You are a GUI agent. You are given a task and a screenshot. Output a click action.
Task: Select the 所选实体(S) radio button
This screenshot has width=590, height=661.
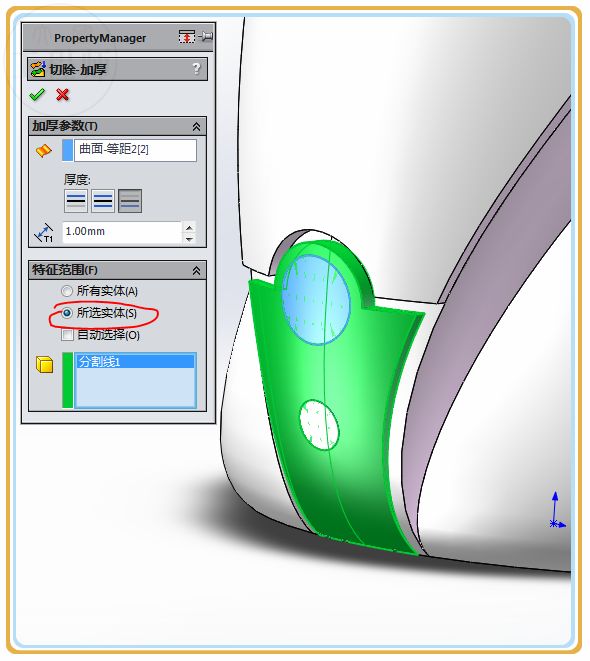point(67,313)
